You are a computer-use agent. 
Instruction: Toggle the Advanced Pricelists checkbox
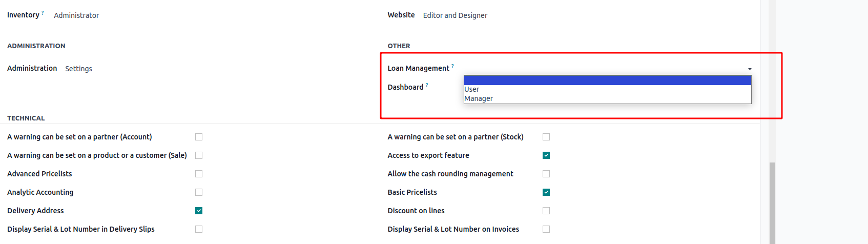point(199,174)
